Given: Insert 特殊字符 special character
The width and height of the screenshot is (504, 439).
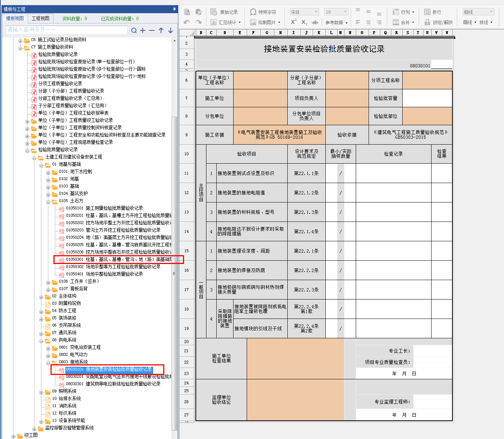Looking at the screenshot, I should pos(263,12).
